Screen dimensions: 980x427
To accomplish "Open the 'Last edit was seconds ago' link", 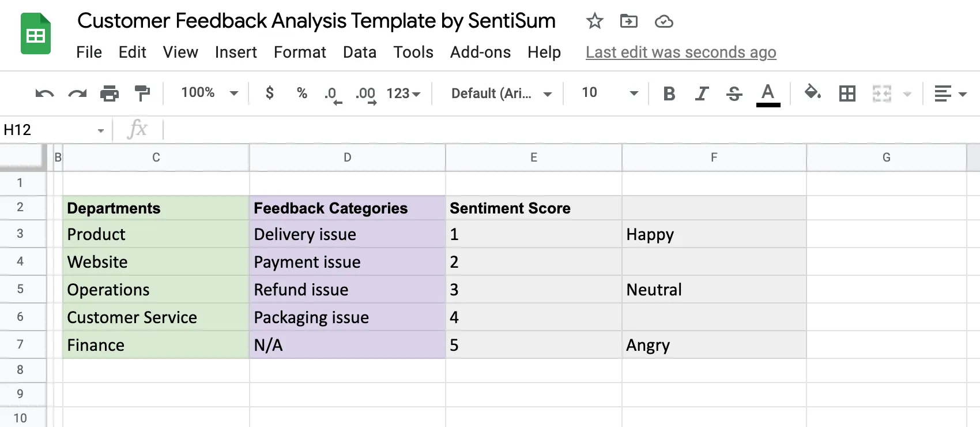I will pos(681,53).
